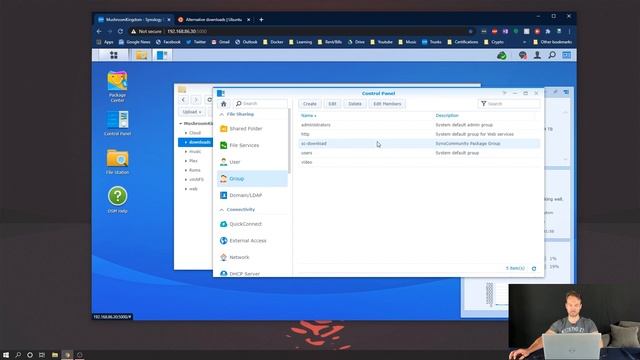Image resolution: width=640 pixels, height=360 pixels.
Task: Open the DSM Main Menu grid icon
Action: click(113, 55)
